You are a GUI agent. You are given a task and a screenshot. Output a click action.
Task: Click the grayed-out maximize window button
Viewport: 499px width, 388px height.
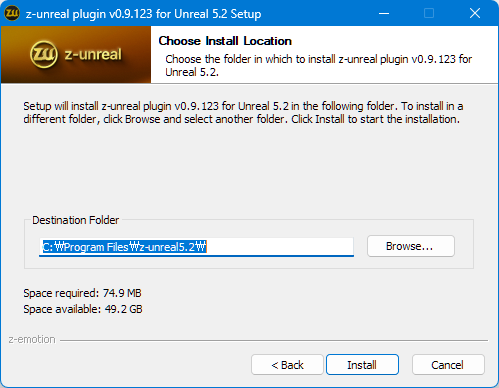tap(429, 13)
